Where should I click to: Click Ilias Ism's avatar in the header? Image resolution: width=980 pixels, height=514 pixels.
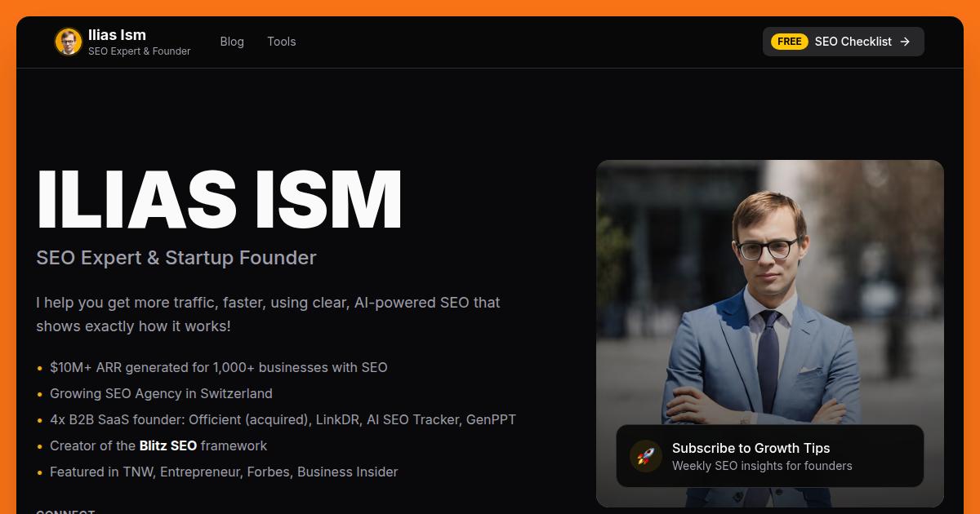pyautogui.click(x=68, y=41)
